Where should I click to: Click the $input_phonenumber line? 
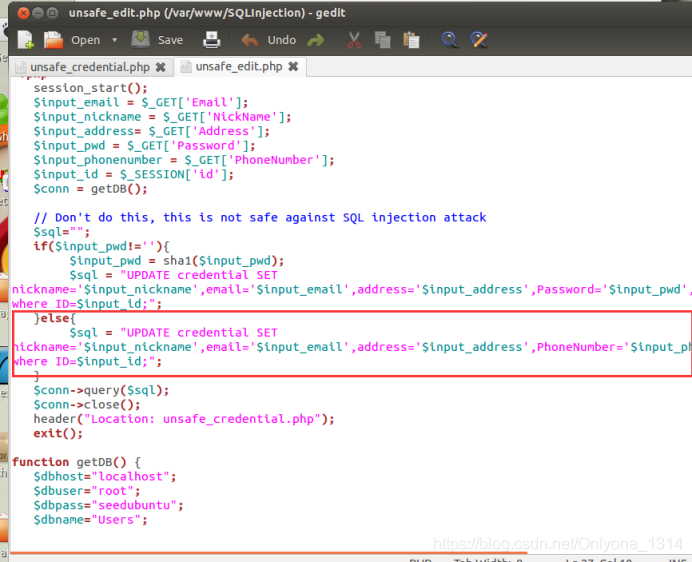click(x=184, y=160)
